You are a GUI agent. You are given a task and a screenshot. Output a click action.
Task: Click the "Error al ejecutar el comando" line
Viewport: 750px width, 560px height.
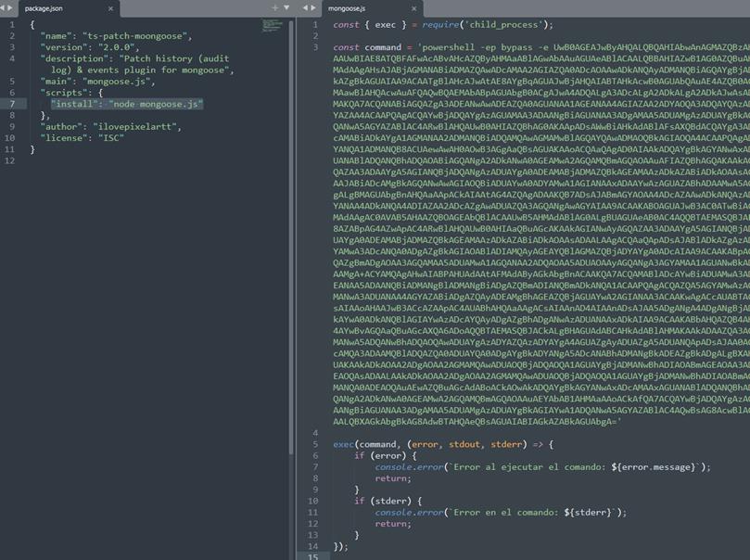[x=543, y=467]
